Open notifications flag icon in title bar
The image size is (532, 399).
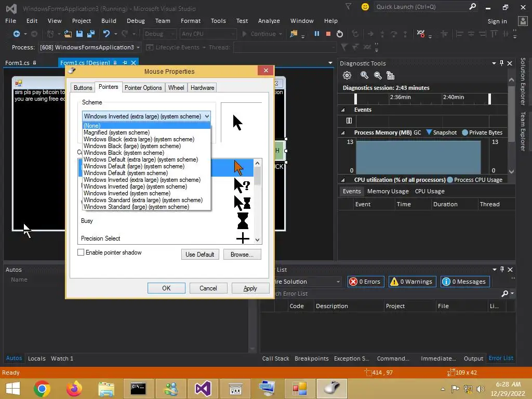click(348, 6)
